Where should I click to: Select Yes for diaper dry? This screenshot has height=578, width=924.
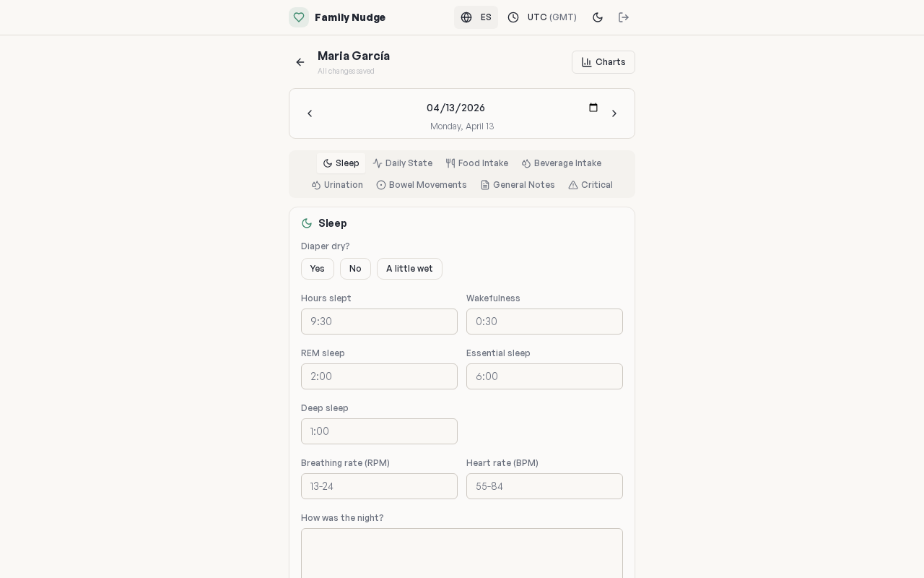[317, 269]
